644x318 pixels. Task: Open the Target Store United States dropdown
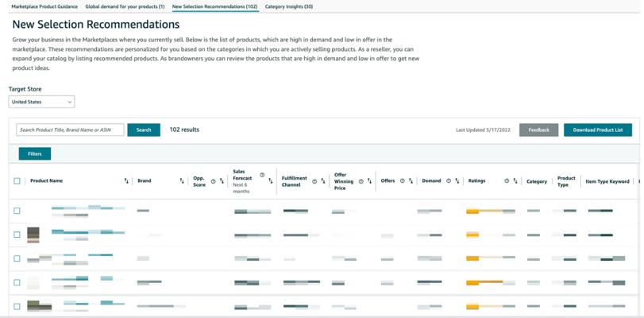point(41,102)
